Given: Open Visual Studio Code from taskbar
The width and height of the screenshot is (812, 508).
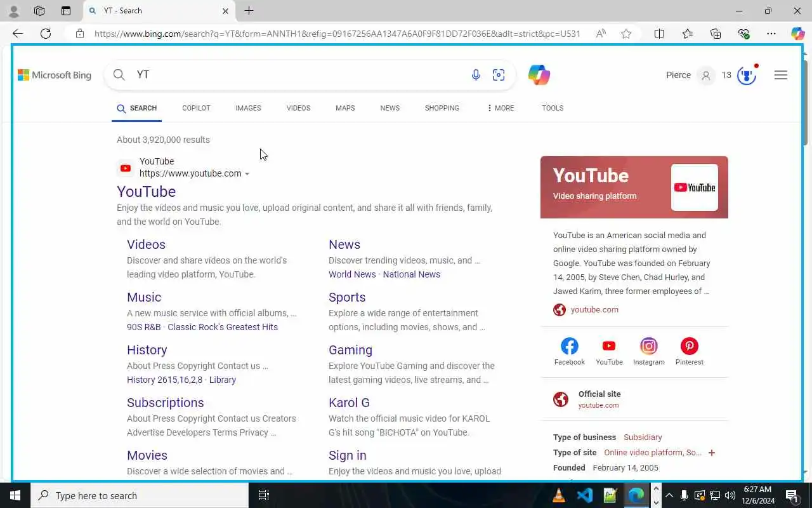Looking at the screenshot, I should pyautogui.click(x=585, y=495).
